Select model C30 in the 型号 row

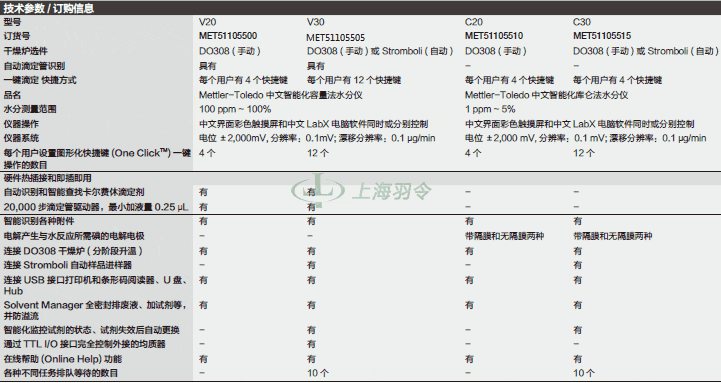[x=582, y=22]
